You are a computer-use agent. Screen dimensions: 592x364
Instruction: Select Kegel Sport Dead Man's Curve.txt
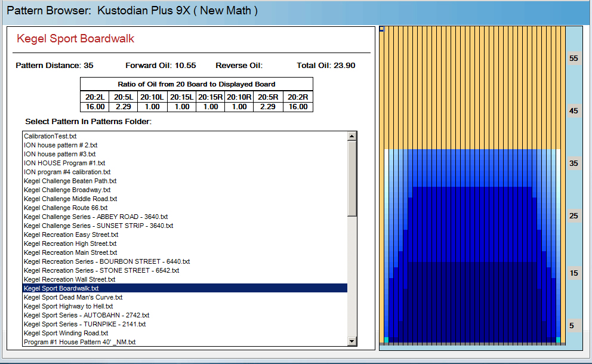[73, 297]
